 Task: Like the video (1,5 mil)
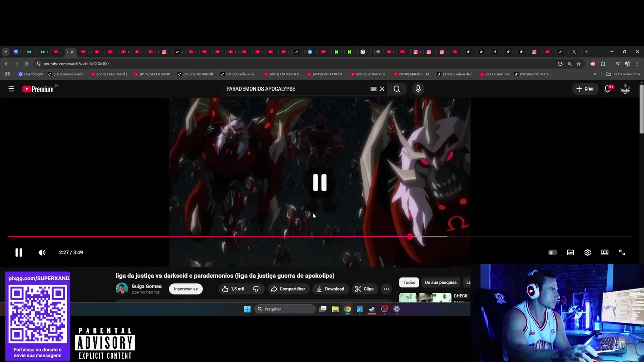click(233, 289)
